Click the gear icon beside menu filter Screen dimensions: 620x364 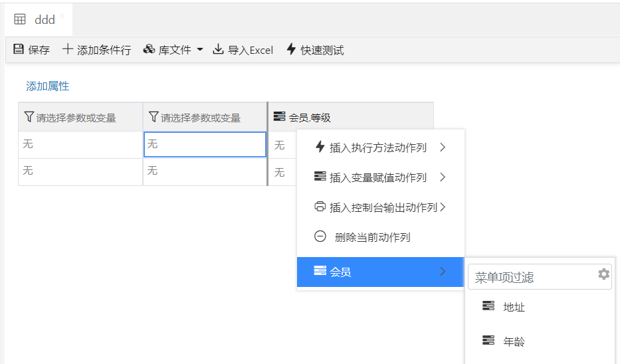[603, 274]
